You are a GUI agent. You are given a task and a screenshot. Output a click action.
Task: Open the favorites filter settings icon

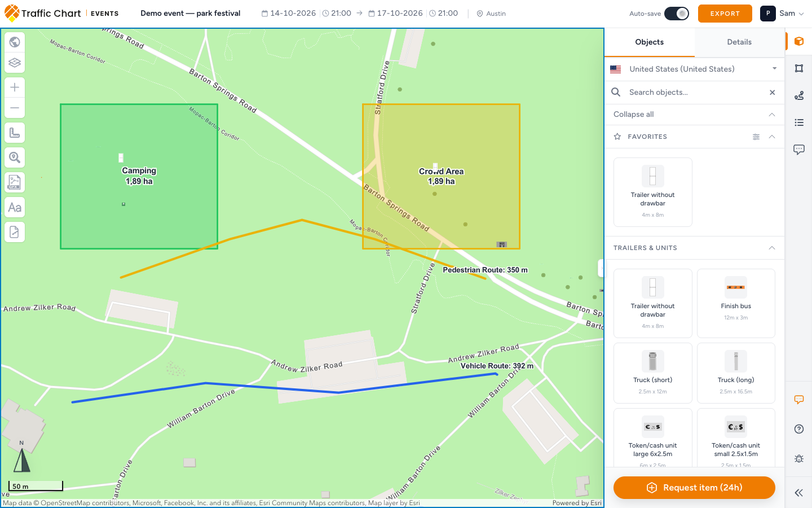tap(756, 137)
